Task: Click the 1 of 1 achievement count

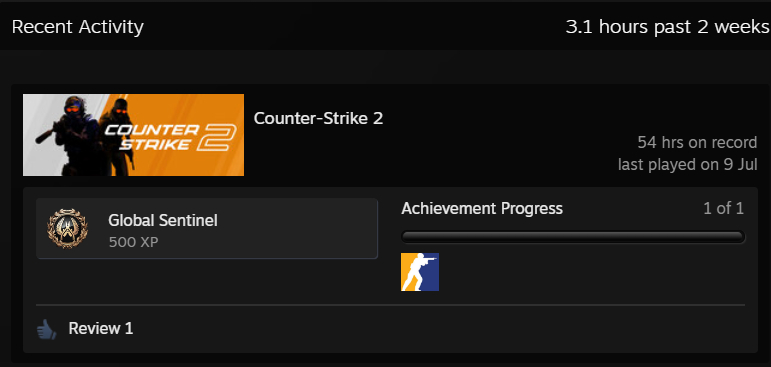Action: tap(723, 209)
